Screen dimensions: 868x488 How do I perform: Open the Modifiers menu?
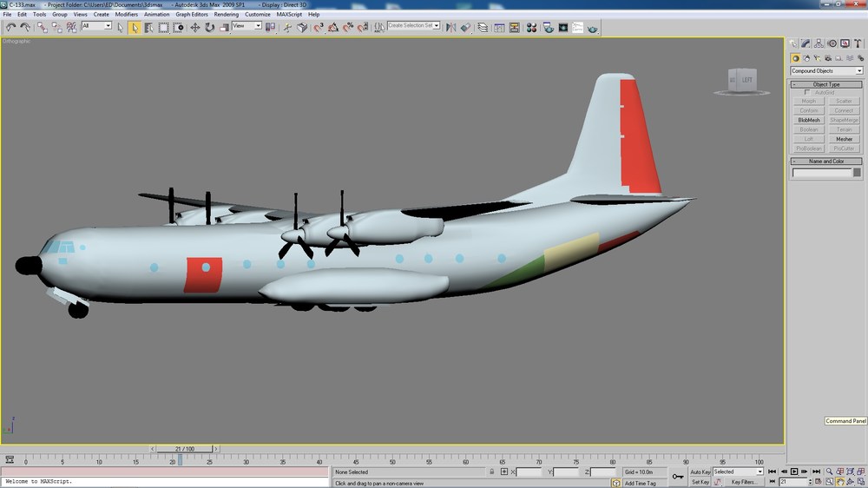click(126, 15)
